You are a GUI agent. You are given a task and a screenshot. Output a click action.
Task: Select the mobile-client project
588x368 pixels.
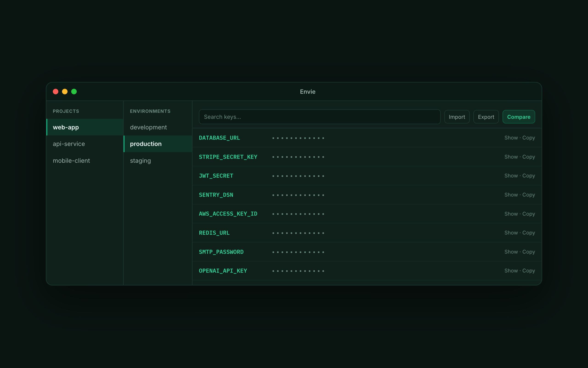pyautogui.click(x=85, y=161)
